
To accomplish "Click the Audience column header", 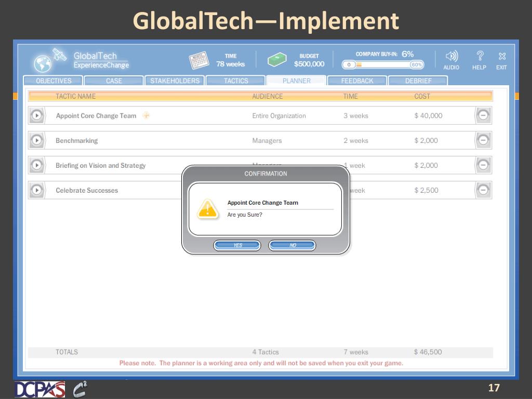I will tap(268, 96).
